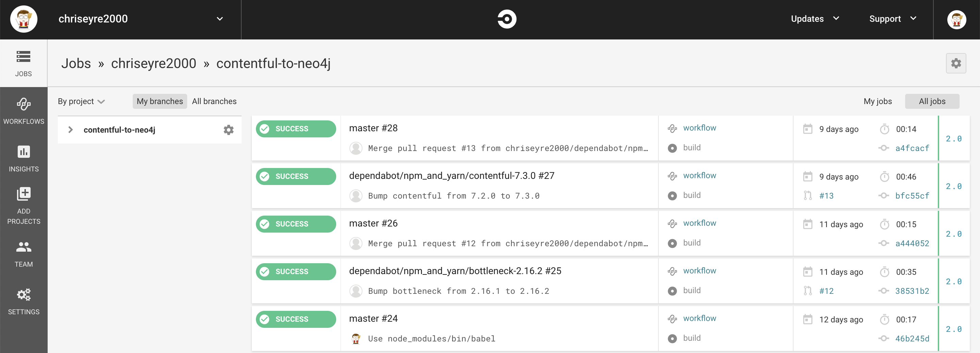Show only My jobs
This screenshot has width=980, height=353.
click(x=877, y=102)
